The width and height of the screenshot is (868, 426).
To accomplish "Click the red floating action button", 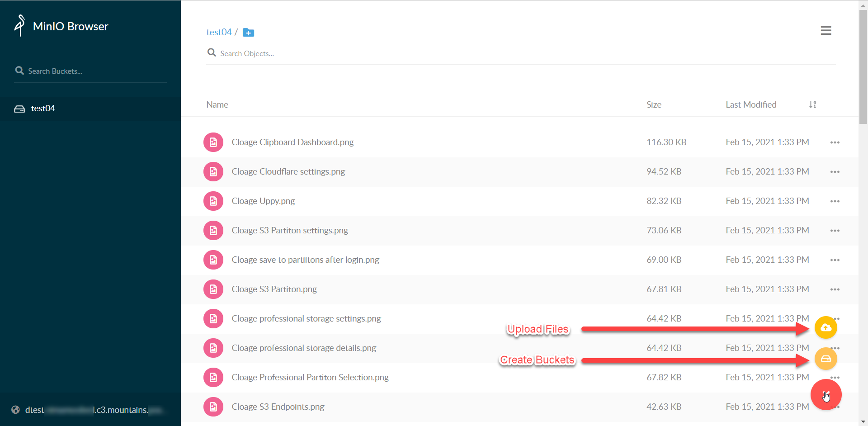I will [x=826, y=394].
